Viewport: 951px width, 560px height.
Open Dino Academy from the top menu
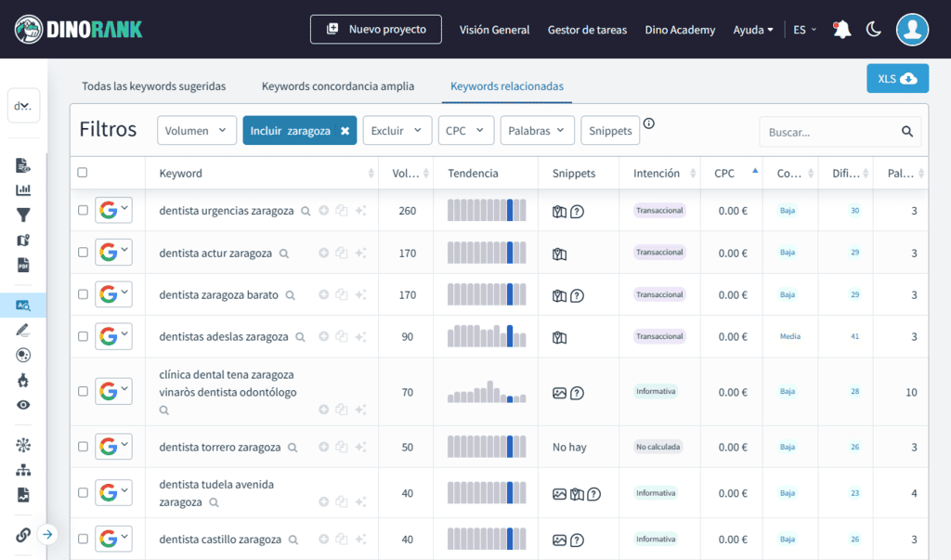click(x=680, y=30)
